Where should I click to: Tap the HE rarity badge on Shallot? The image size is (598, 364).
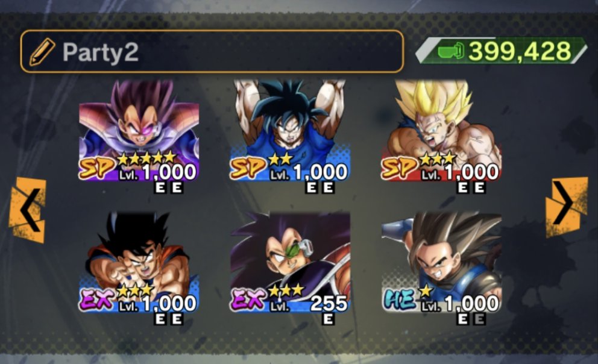point(398,300)
